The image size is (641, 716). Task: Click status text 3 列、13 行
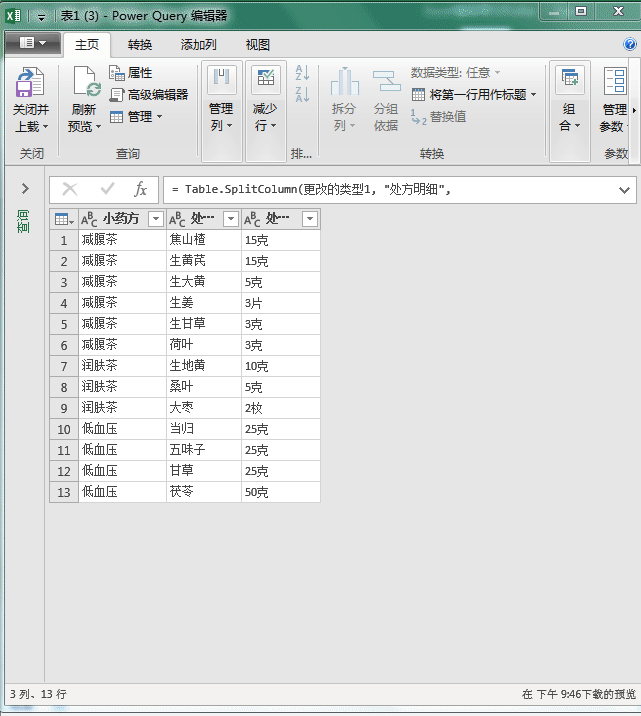(x=38, y=694)
